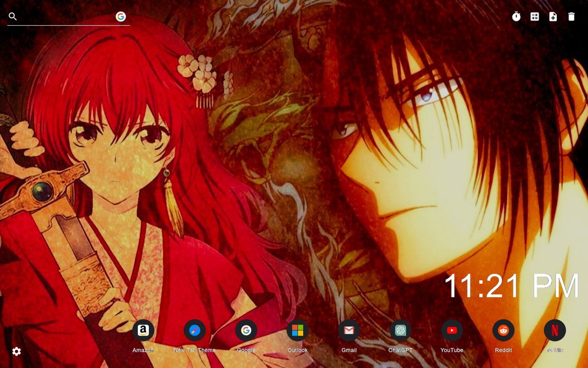This screenshot has width=588, height=368.
Task: Open the add note icon
Action: pos(553,17)
